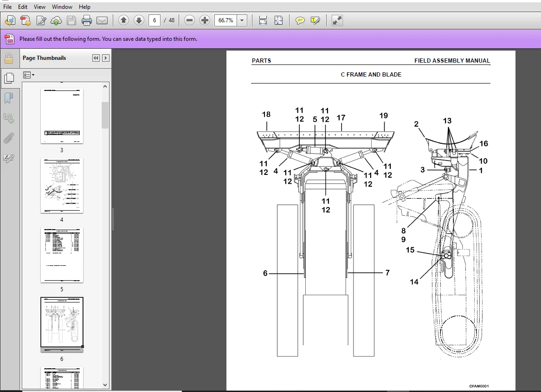Open the Attachments paperclip panel

(x=9, y=138)
